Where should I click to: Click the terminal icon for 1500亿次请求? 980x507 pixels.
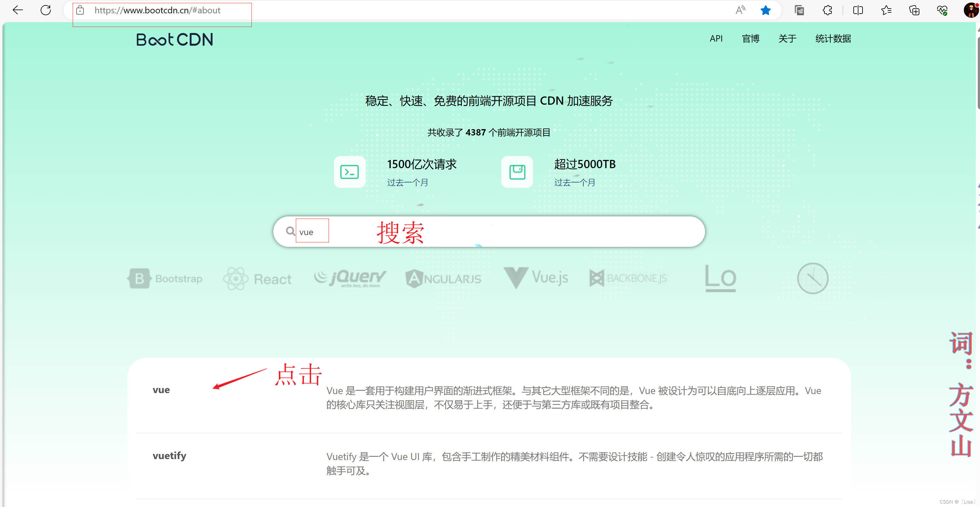pos(350,172)
